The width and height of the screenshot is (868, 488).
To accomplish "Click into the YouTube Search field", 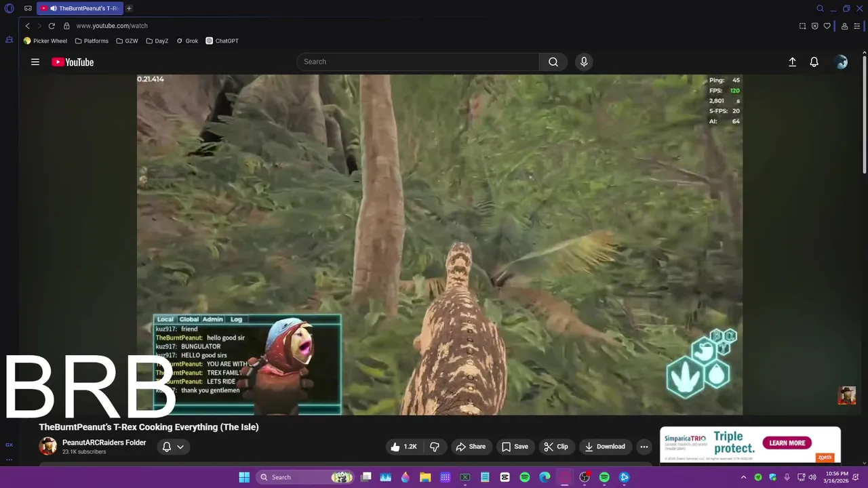I will pos(418,62).
